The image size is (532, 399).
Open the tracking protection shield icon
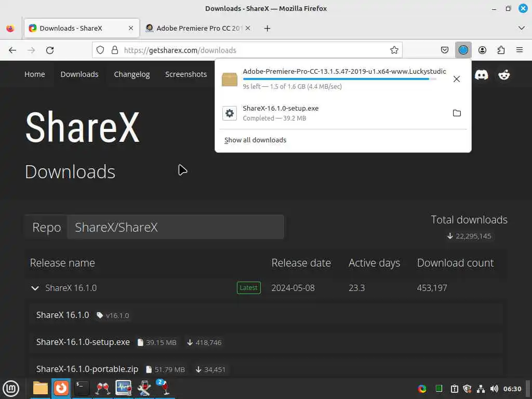100,50
